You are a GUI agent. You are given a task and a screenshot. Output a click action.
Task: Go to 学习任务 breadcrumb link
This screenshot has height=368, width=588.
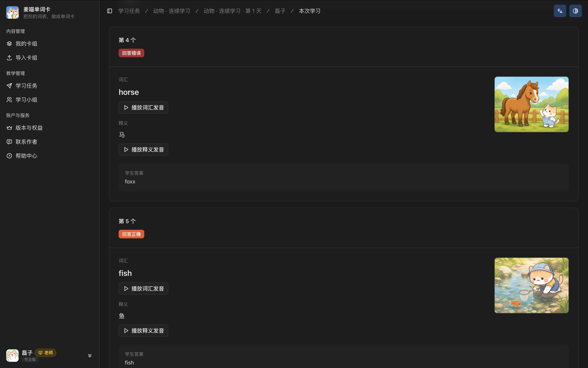129,11
